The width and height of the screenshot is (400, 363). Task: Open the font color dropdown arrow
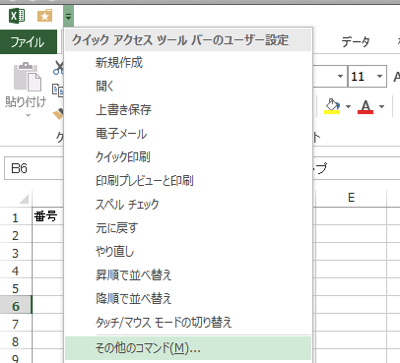(382, 107)
